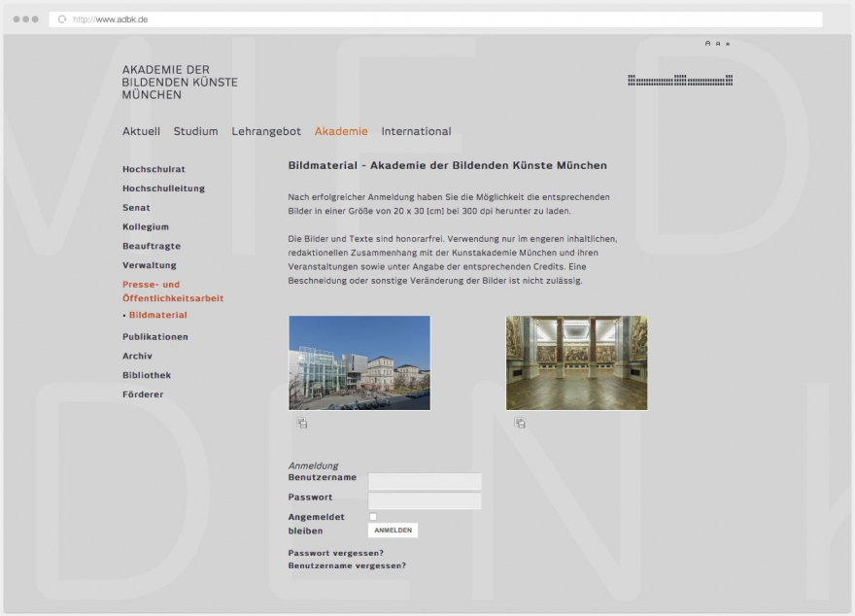This screenshot has width=855, height=616.
Task: Open the academy building exterior thumbnail
Action: point(359,362)
